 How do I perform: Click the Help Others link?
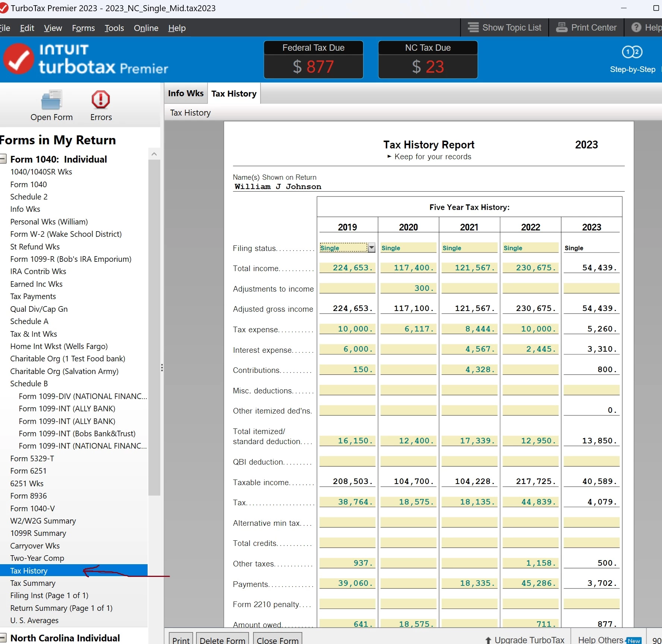[x=600, y=640]
